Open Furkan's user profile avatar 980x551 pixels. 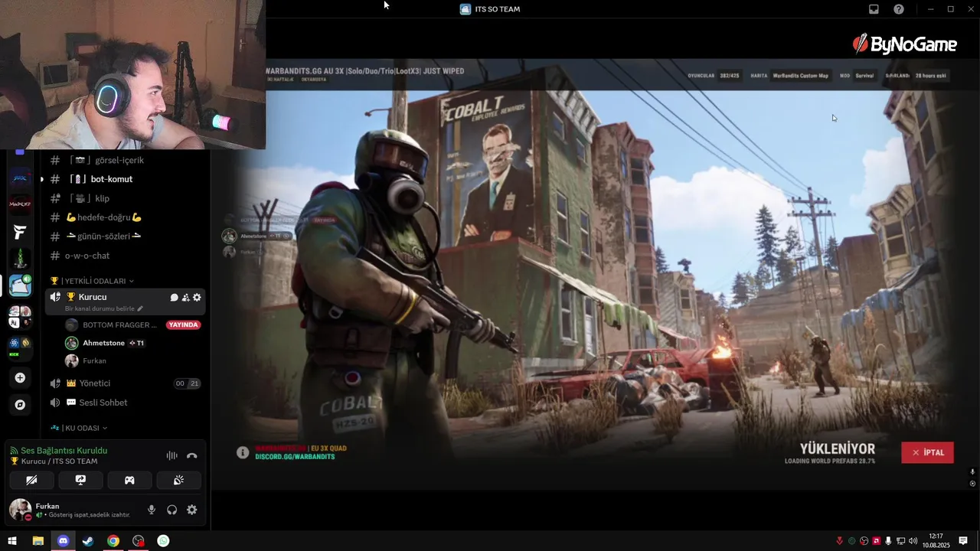point(20,510)
